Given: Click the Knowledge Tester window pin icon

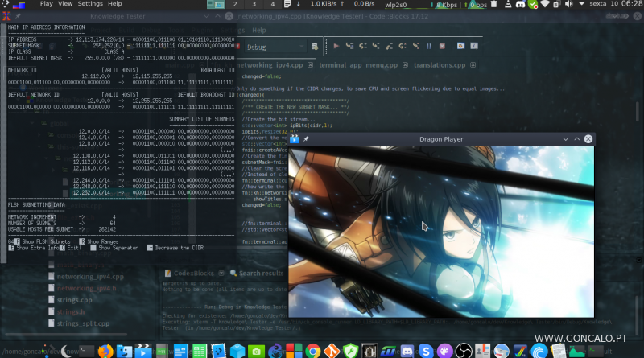Looking at the screenshot, I should click(18, 16).
